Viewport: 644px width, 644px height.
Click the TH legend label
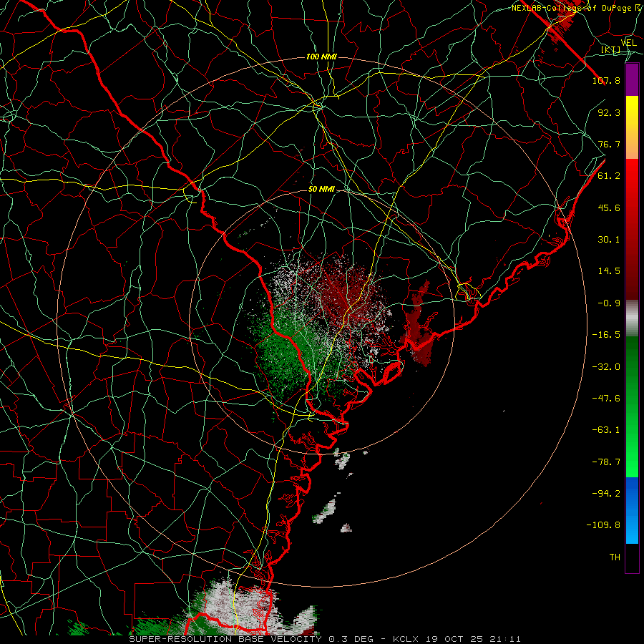coord(615,557)
